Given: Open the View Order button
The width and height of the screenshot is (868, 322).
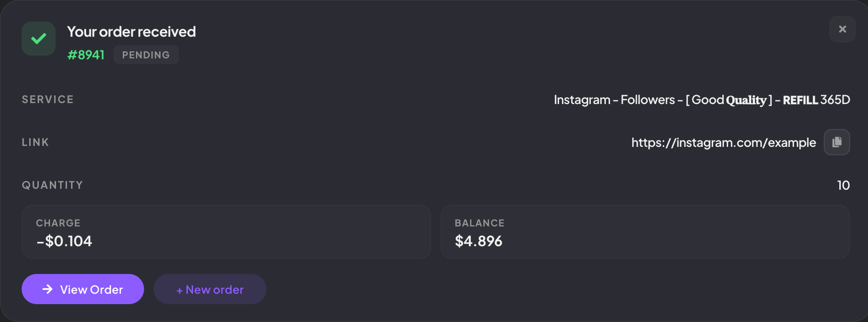Looking at the screenshot, I should click(x=83, y=289).
